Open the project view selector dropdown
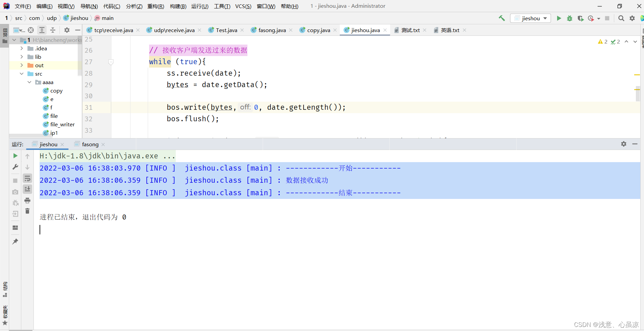This screenshot has width=644, height=331. 19,30
